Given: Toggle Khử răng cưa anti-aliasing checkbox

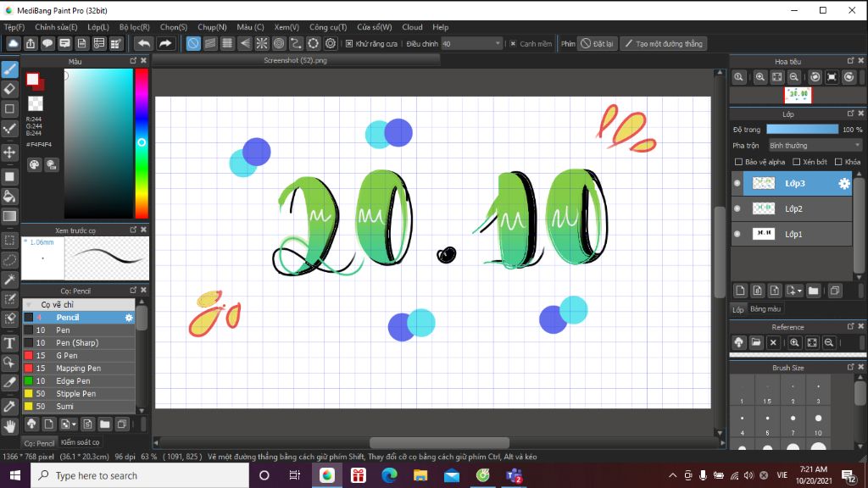Looking at the screenshot, I should tap(349, 44).
